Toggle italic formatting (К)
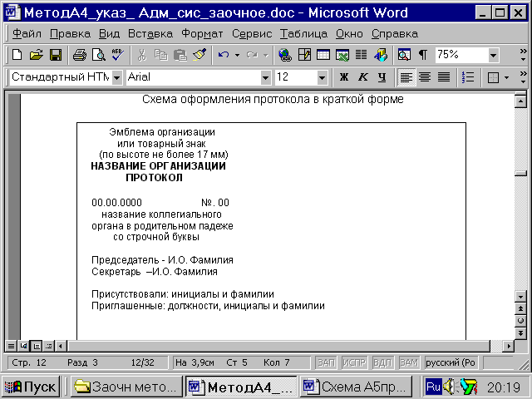This screenshot has width=532, height=399. point(363,77)
